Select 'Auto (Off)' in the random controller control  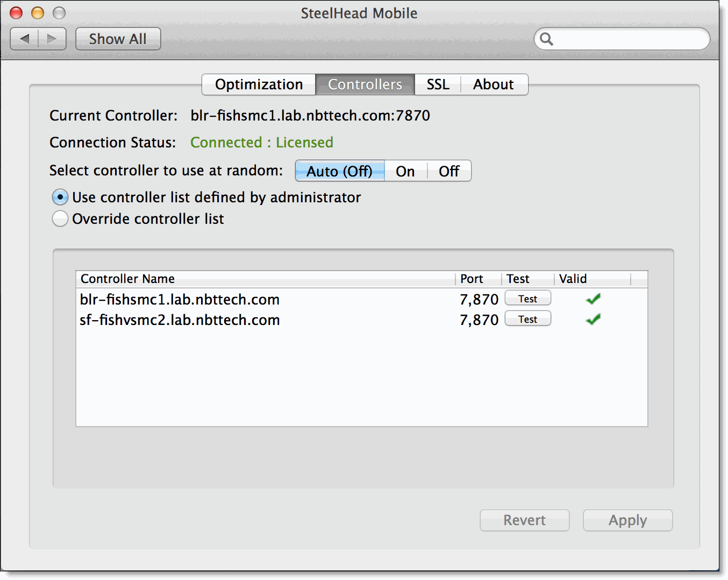pos(339,171)
